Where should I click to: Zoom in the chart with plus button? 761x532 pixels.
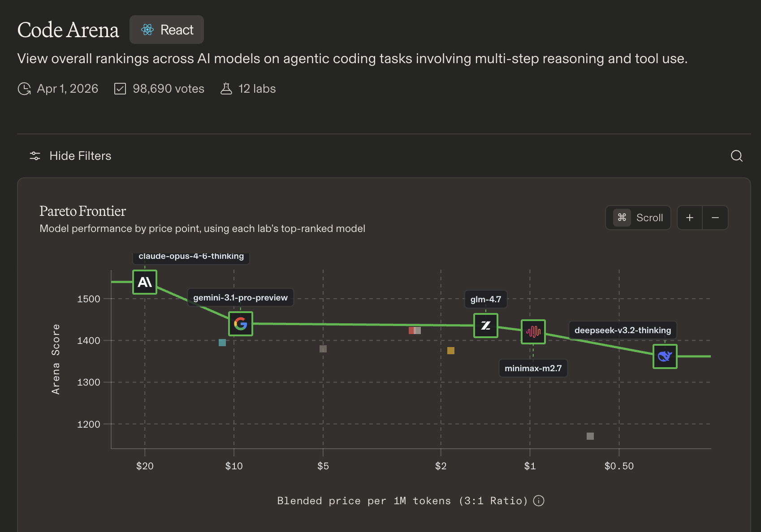pyautogui.click(x=690, y=218)
